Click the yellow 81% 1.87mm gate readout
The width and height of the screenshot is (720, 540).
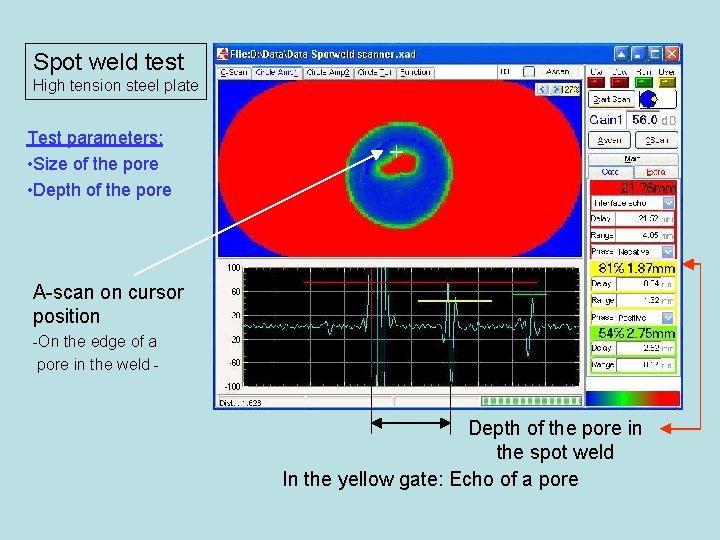click(633, 268)
